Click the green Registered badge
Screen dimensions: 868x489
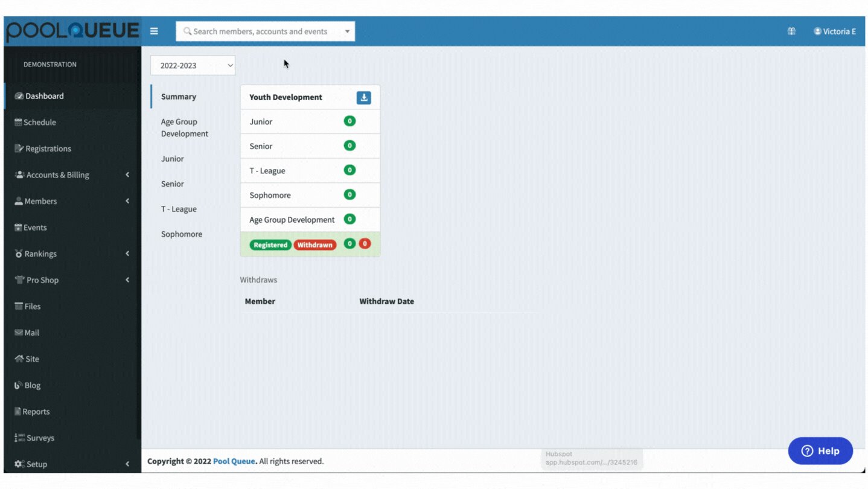click(x=270, y=245)
